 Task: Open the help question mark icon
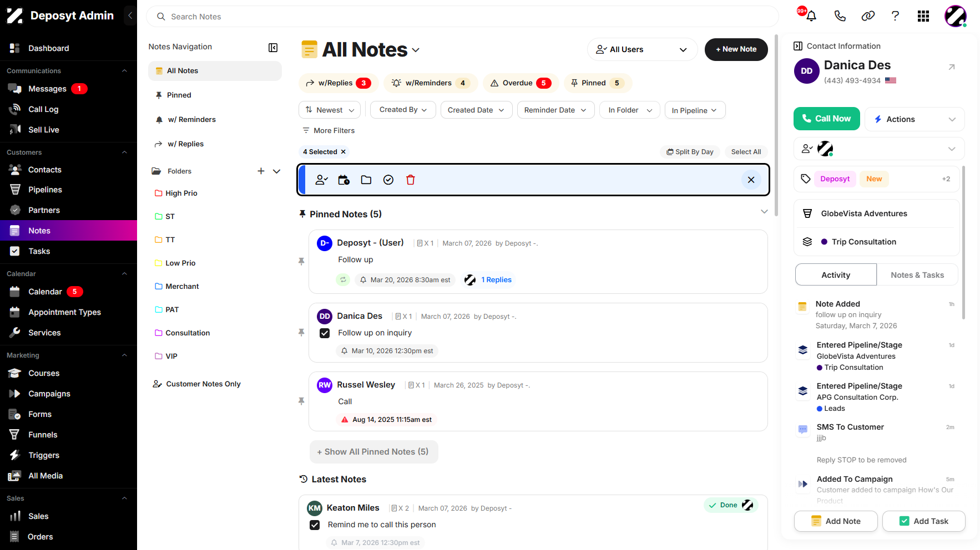coord(895,16)
